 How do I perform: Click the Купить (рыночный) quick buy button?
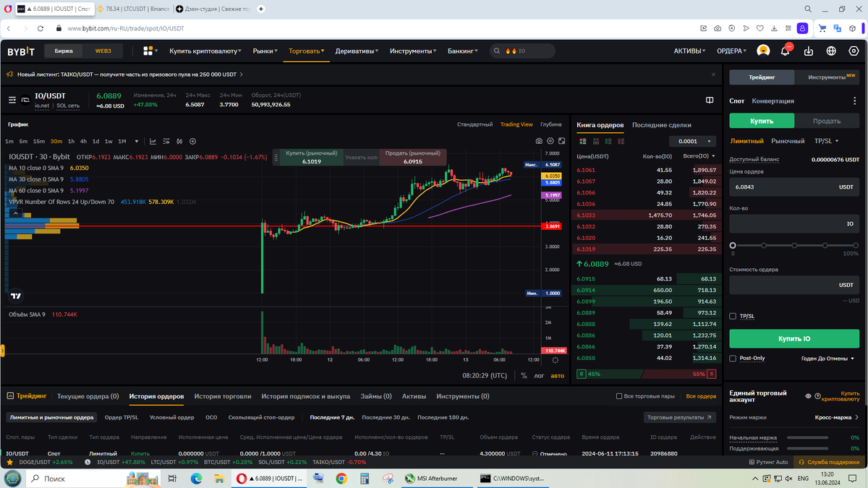(312, 158)
